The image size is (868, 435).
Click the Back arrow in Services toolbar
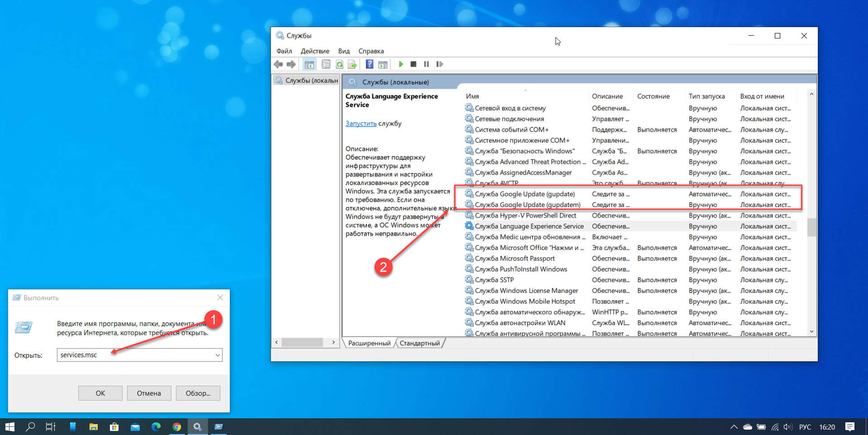278,64
